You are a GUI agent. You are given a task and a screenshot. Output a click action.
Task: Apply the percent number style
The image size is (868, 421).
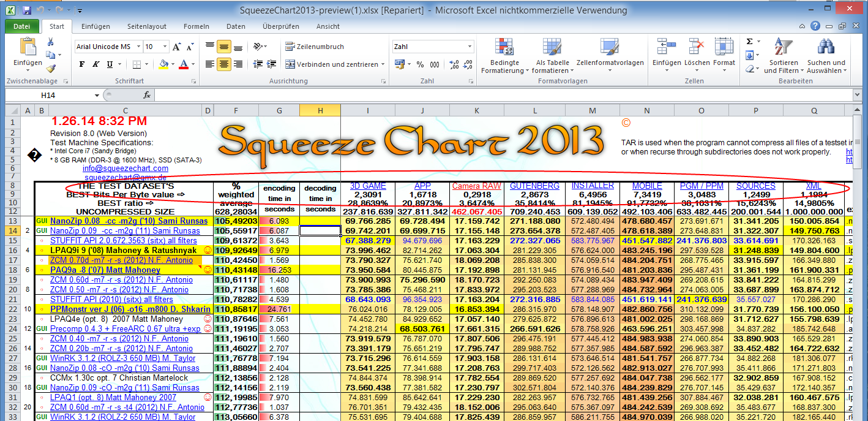420,64
